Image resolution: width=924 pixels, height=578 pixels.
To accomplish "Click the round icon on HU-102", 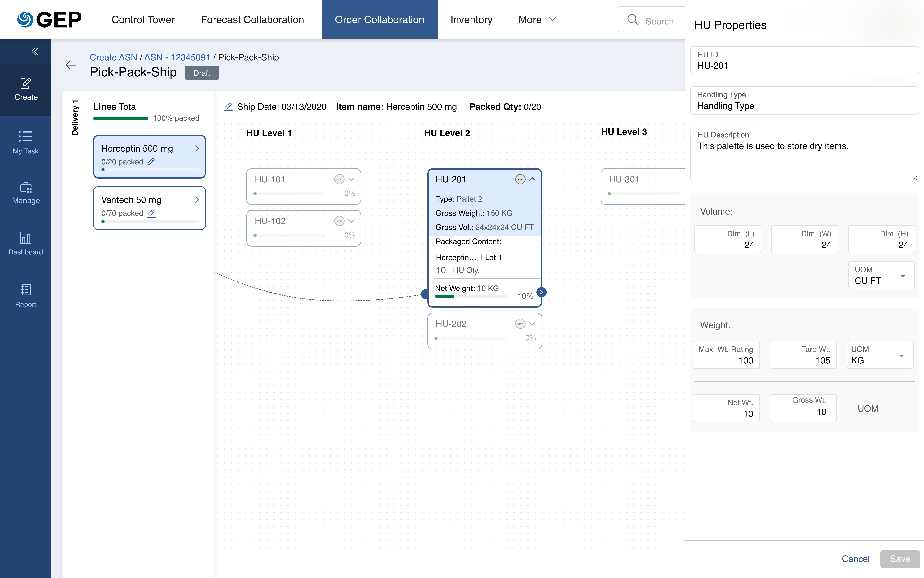I will (339, 221).
